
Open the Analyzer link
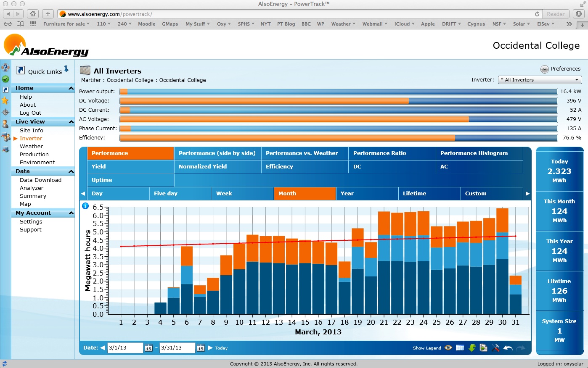[32, 188]
